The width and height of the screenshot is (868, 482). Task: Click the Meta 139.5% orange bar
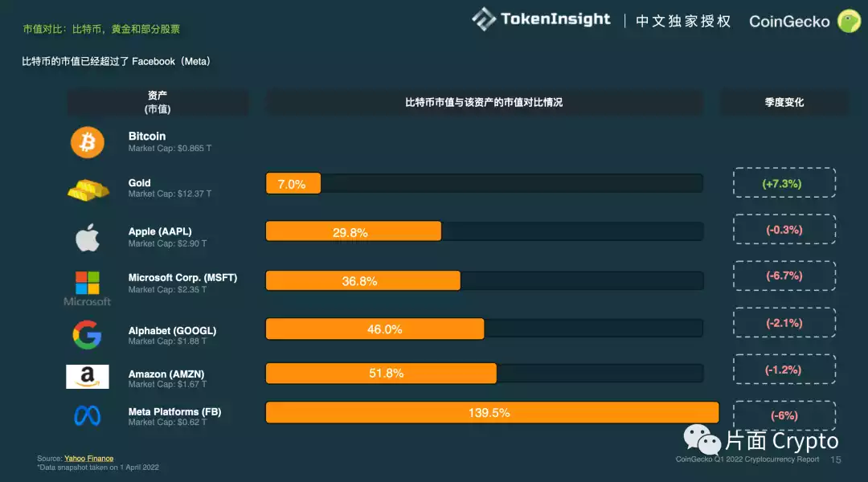tap(492, 413)
